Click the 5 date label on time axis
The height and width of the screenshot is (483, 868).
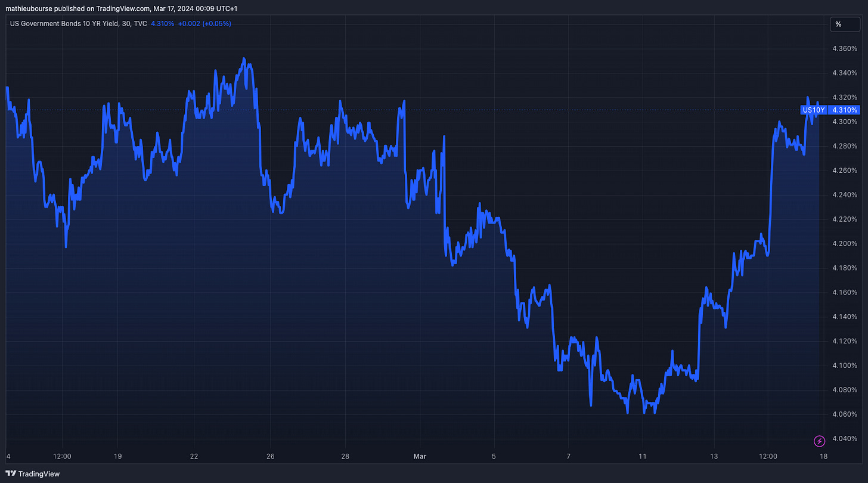[494, 456]
